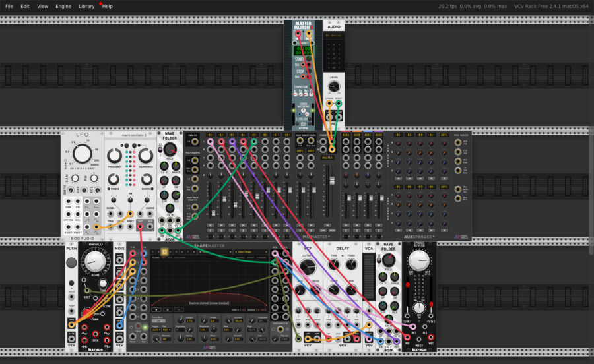594x364 pixels.
Task: Click the LFO frequency knob
Action: [x=82, y=154]
